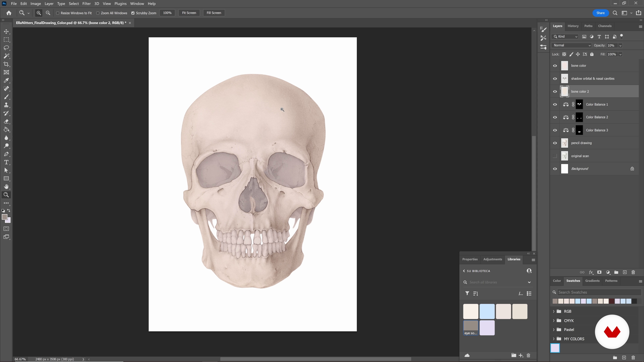Screen dimensions: 644x362
Task: Delete layer via trash icon in Layers panel
Action: coord(633,272)
